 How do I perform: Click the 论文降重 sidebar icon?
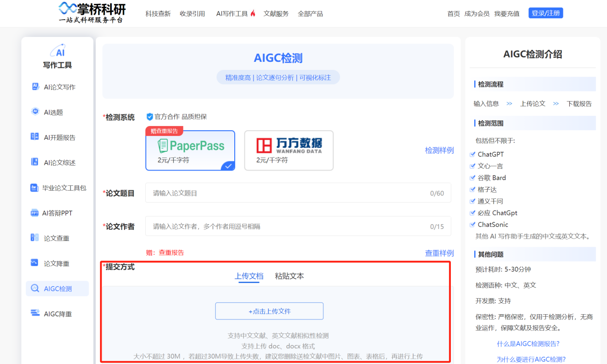(x=34, y=263)
